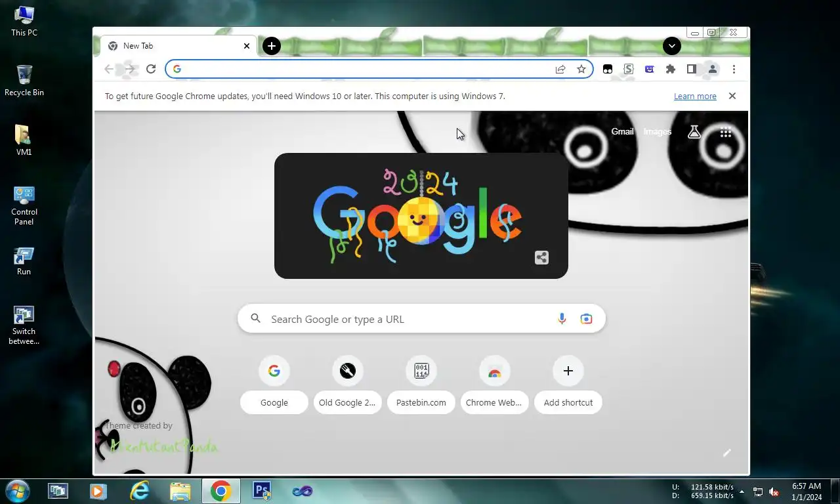
Task: Show hidden tray icons arrow
Action: 742,492
